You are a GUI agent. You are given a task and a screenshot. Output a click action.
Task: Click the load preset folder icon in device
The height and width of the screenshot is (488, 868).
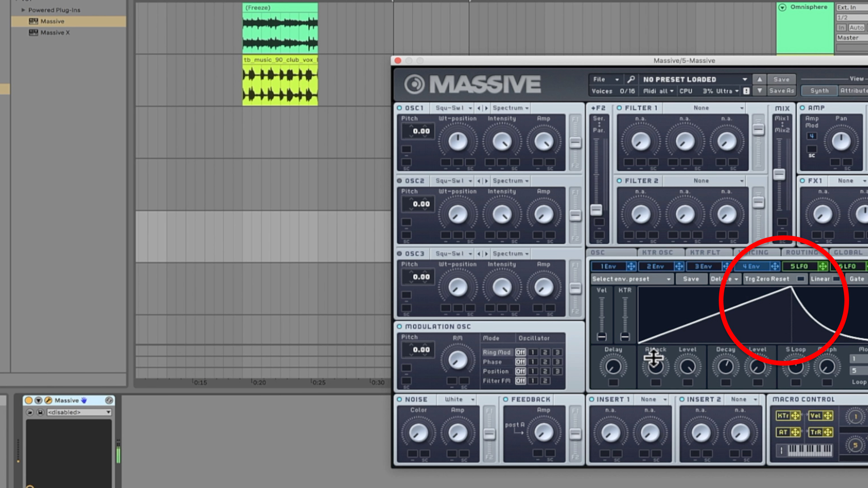(x=30, y=412)
